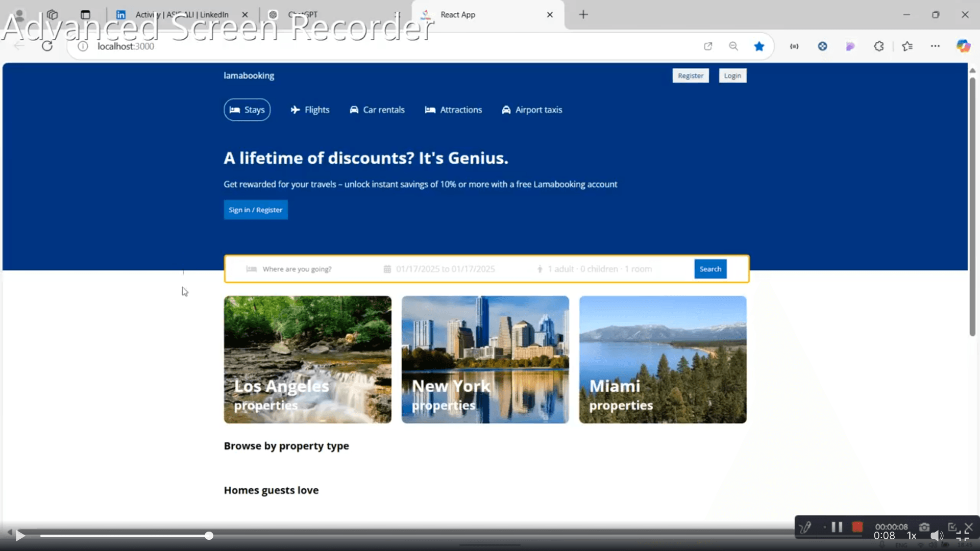View site information icon in address bar
Viewport: 980px width, 551px height.
(x=83, y=46)
